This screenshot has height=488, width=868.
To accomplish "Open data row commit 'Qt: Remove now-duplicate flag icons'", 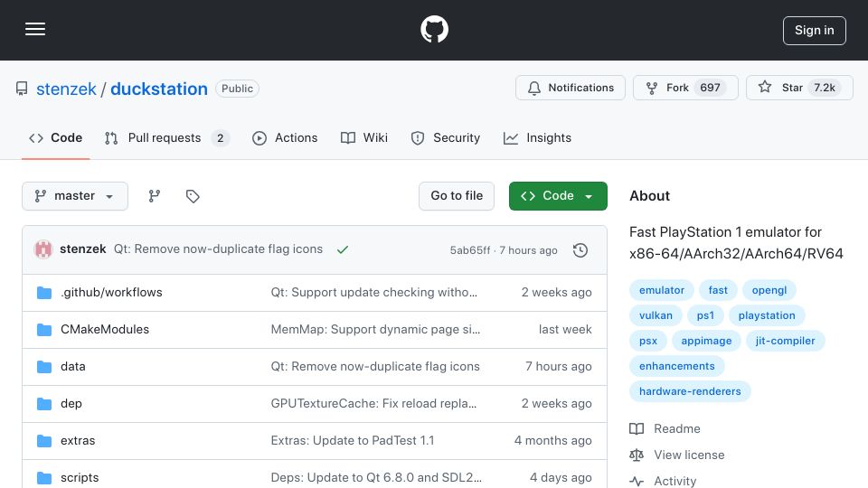I will coord(374,366).
